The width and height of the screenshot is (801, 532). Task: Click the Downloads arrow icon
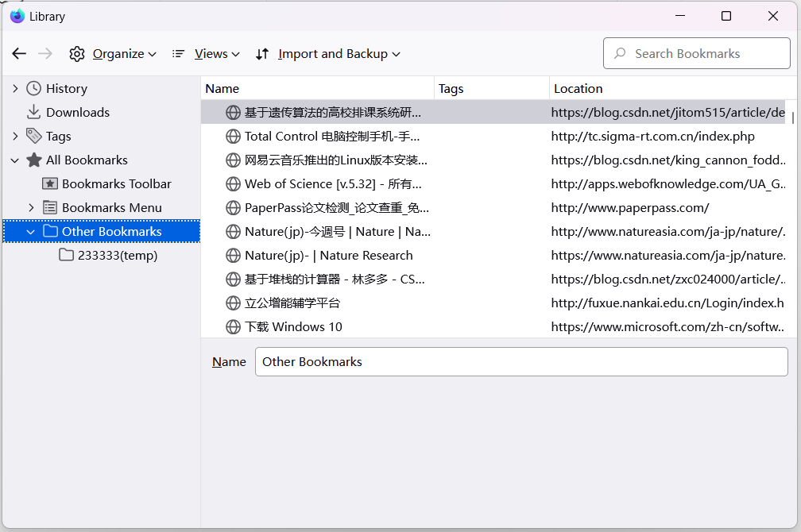(33, 112)
